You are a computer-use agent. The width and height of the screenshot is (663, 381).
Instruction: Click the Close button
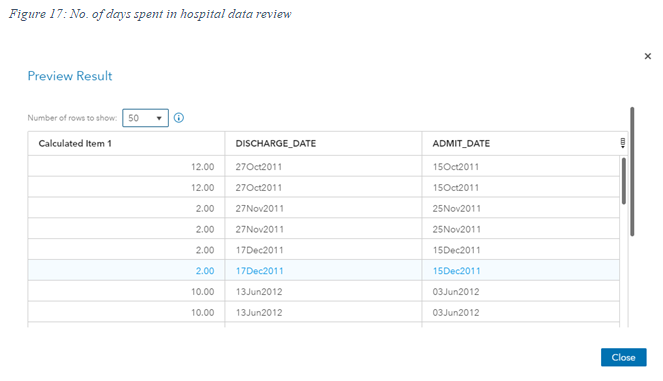pyautogui.click(x=623, y=357)
